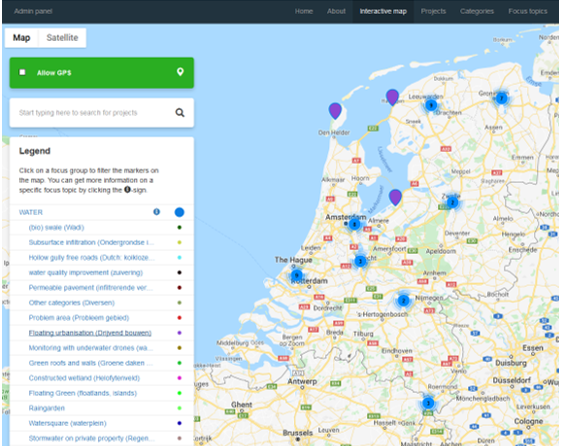This screenshot has width=566, height=448.
Task: Go to Projects page
Action: (433, 11)
